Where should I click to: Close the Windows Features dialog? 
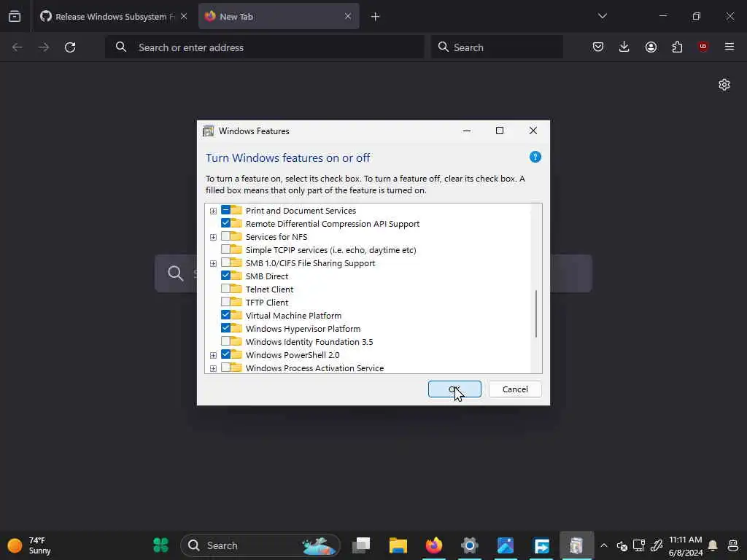(x=533, y=131)
